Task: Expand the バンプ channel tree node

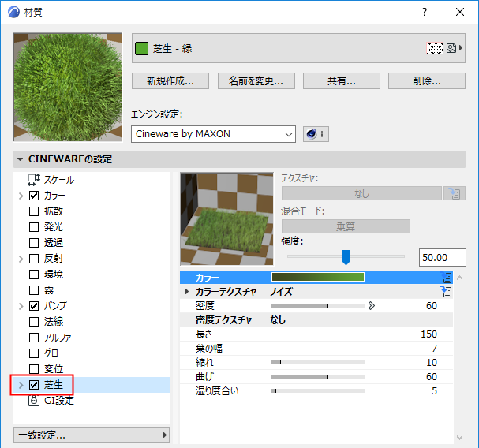Action: click(21, 306)
